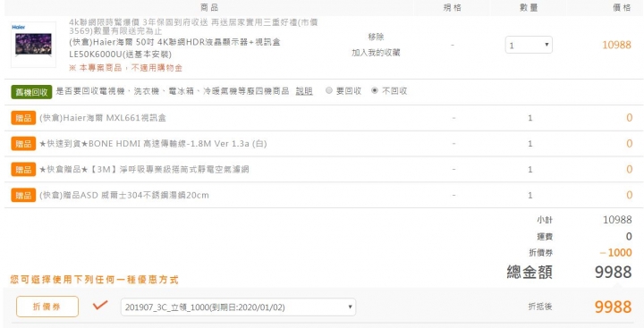Open coupon dropdown 201907_3C_立領_1000

[238, 307]
